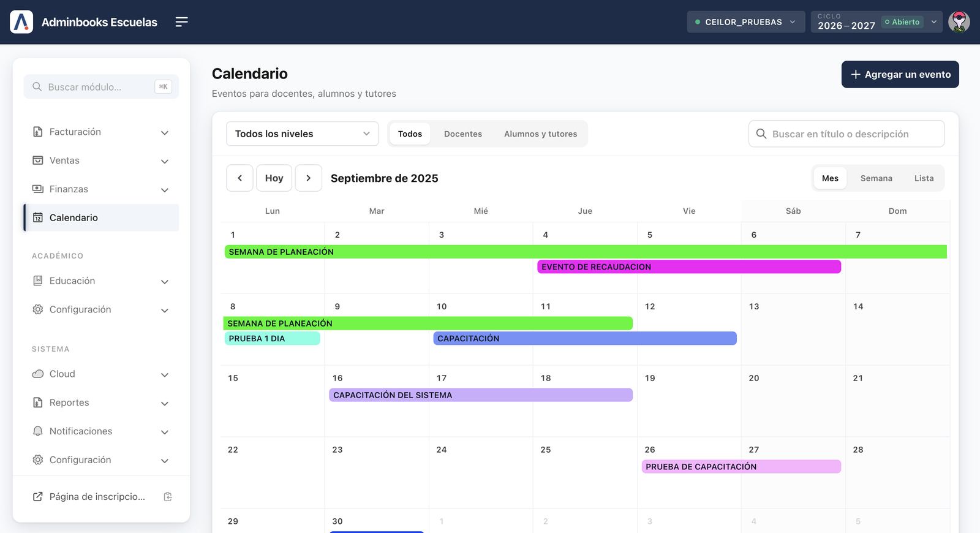
Task: Open the blue CAPACITACIÓN event bar
Action: coord(585,338)
